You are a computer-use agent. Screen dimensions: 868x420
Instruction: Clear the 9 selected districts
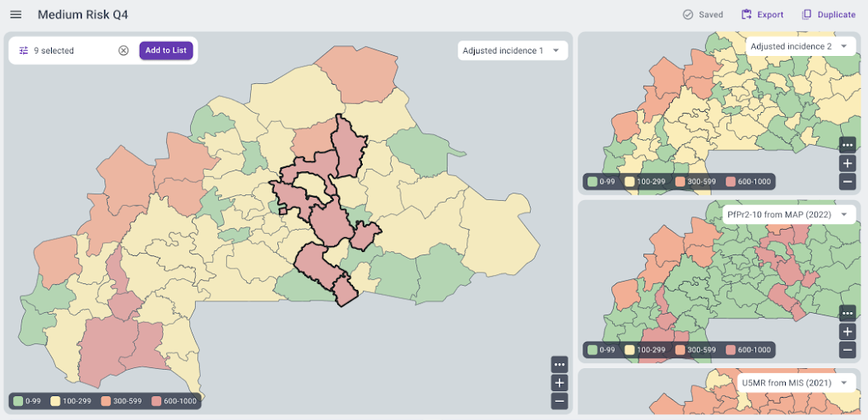tap(123, 50)
